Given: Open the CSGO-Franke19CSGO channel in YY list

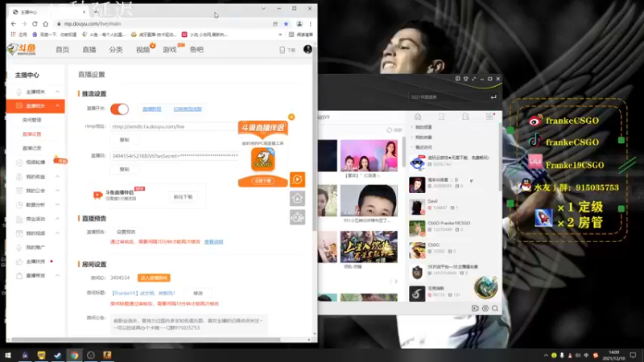Looking at the screenshot, I should pyautogui.click(x=453, y=228).
